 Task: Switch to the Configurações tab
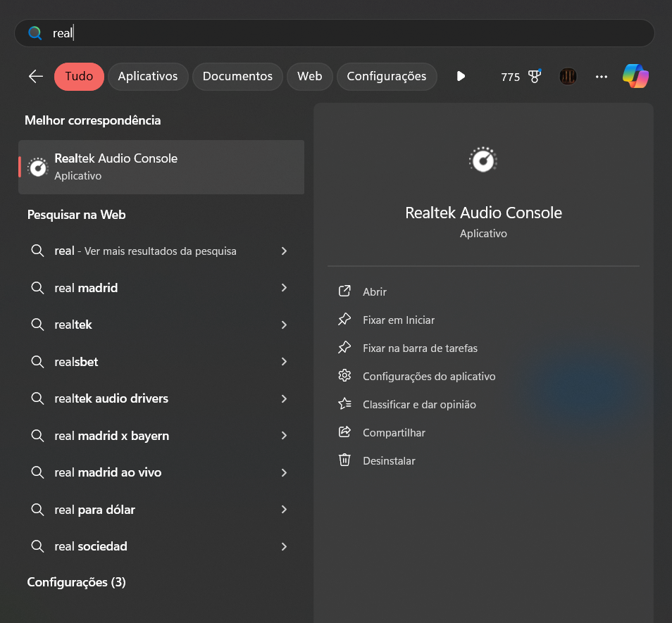tap(387, 77)
